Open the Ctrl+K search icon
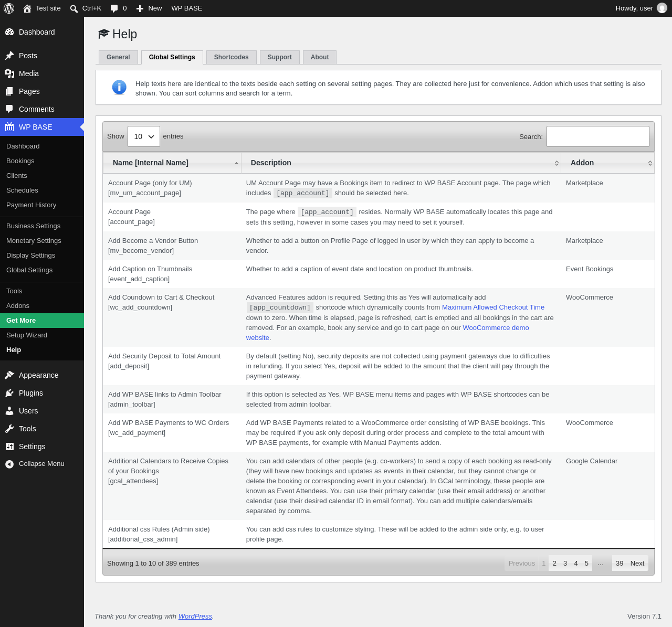672x627 pixels. (74, 8)
